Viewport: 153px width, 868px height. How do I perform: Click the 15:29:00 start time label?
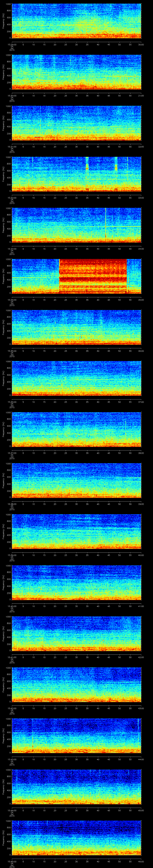(x=12, y=44)
